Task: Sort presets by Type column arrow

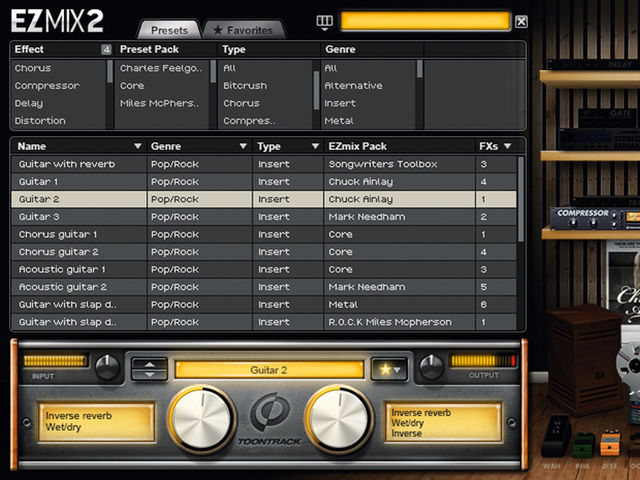Action: pos(315,146)
